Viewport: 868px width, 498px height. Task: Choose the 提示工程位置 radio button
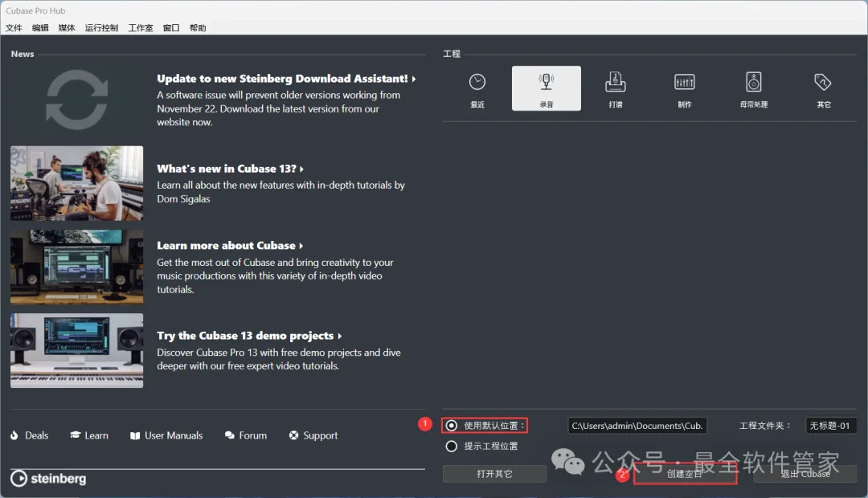[x=452, y=446]
